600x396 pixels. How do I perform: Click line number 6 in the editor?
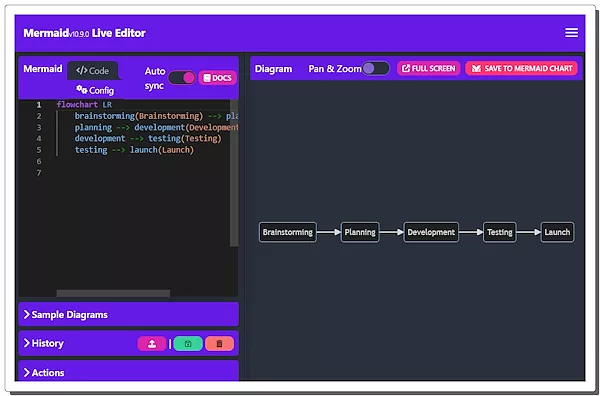point(39,161)
